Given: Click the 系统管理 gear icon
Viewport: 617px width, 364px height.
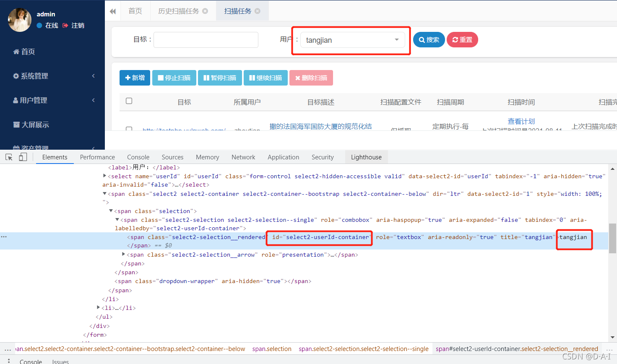Looking at the screenshot, I should [x=16, y=76].
